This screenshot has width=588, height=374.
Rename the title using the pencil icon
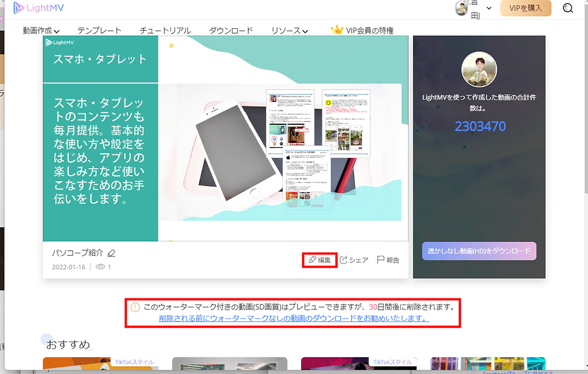(112, 253)
